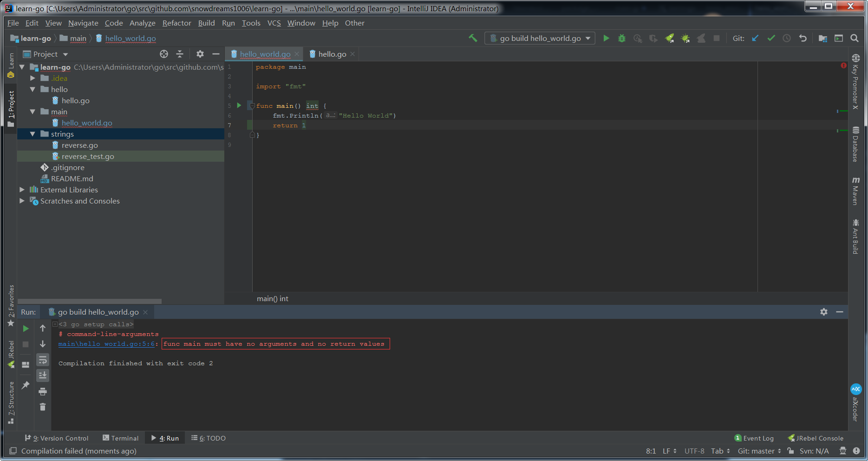The image size is (868, 461).
Task: Open Search Everywhere magnifier icon
Action: pyautogui.click(x=854, y=38)
